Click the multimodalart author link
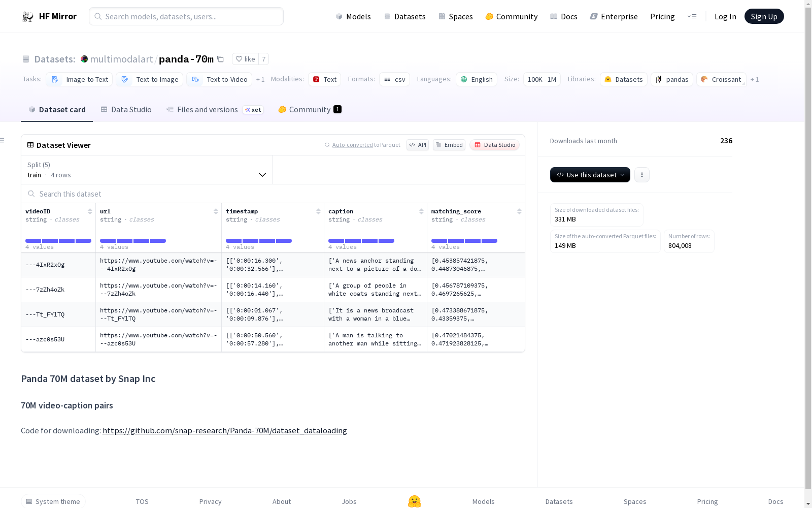 (121, 59)
